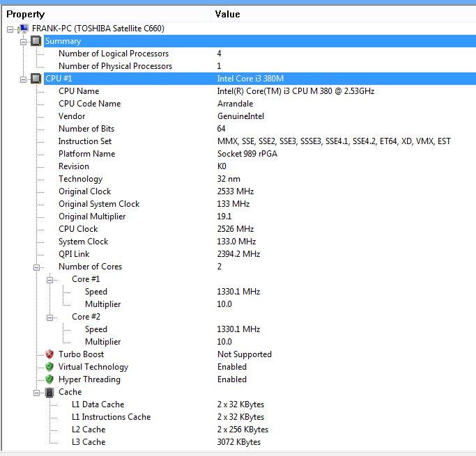
Task: Collapse the Number of Cores node
Action: coord(36,267)
